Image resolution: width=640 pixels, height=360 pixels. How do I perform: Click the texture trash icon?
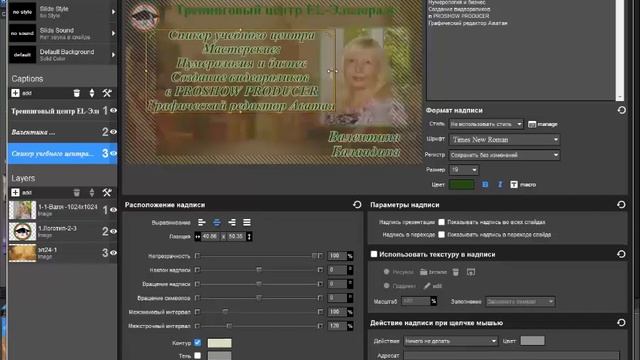tap(456, 272)
